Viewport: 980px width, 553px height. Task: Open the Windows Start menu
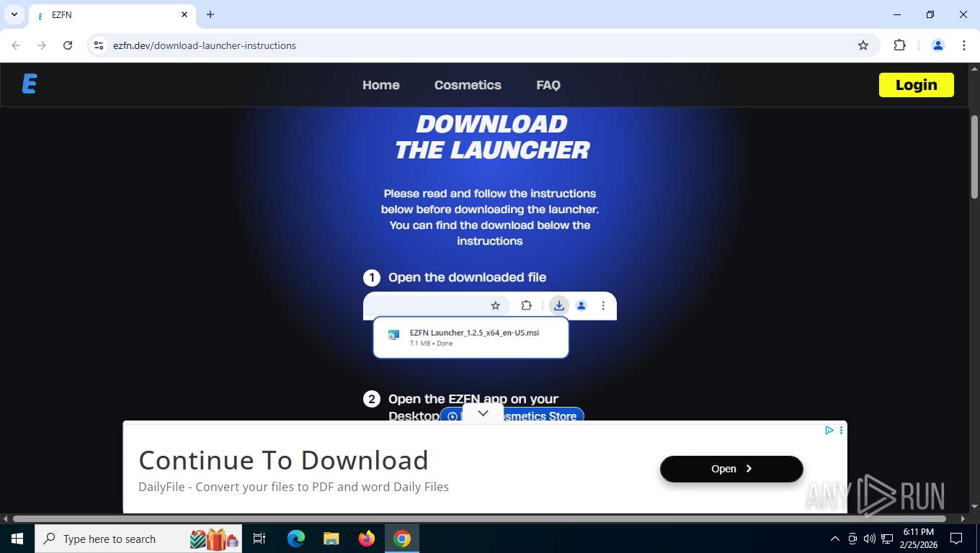17,539
